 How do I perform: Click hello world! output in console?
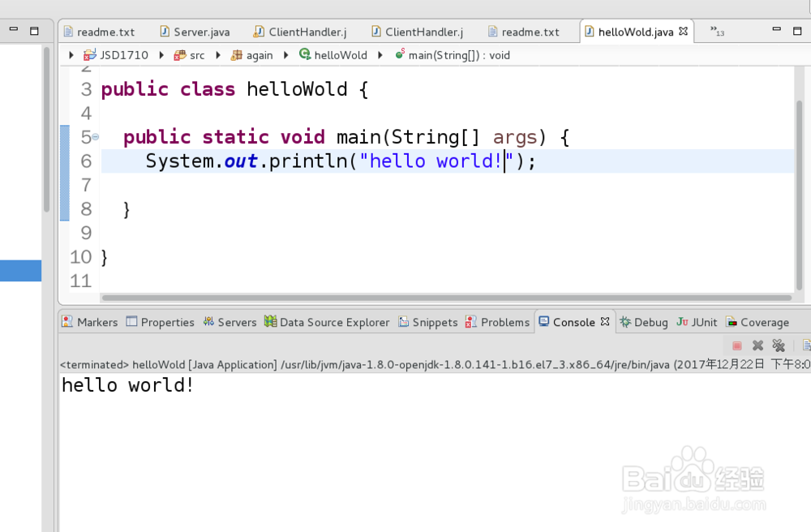tap(128, 385)
